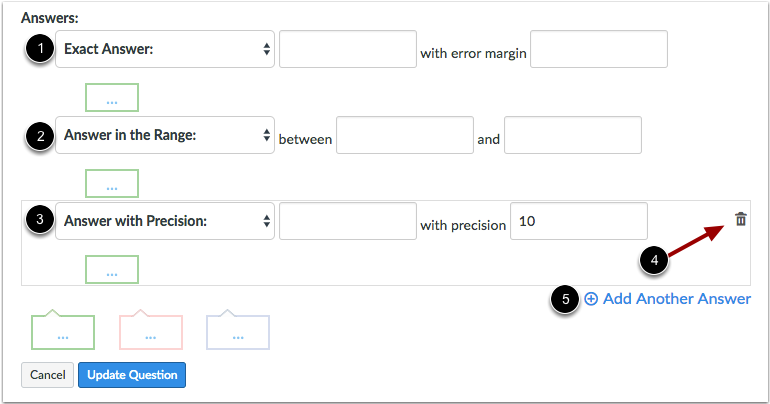Open the red wrong-answer comment bubble
This screenshot has height=404, width=770.
tap(151, 330)
